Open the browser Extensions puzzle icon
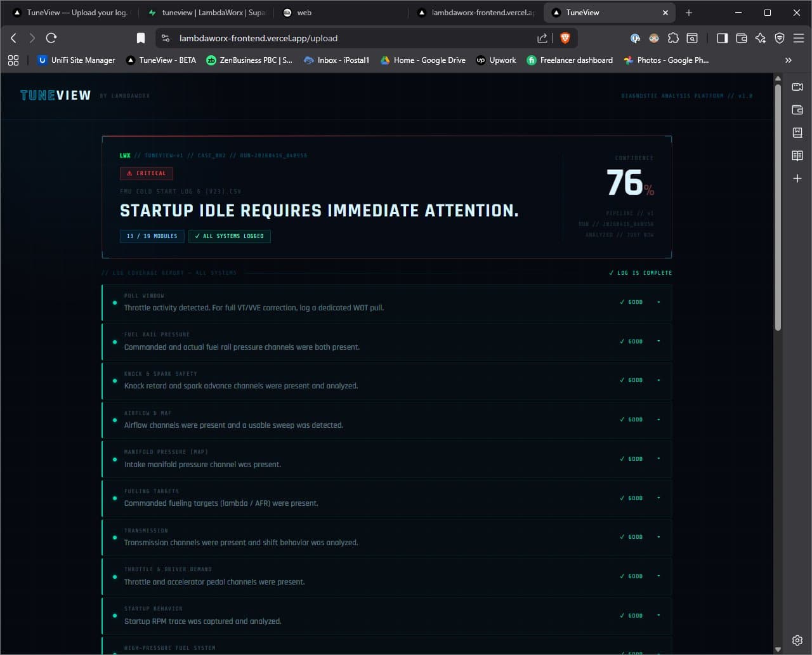The image size is (812, 655). coord(673,38)
